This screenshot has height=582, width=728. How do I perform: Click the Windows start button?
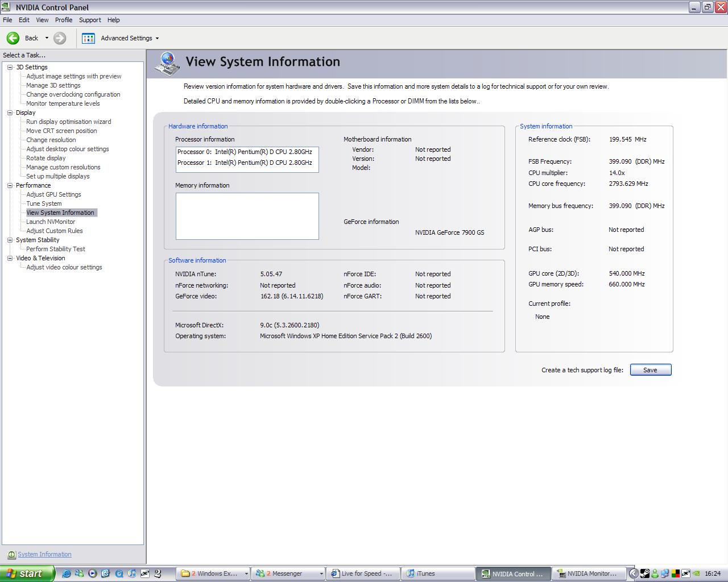[27, 573]
